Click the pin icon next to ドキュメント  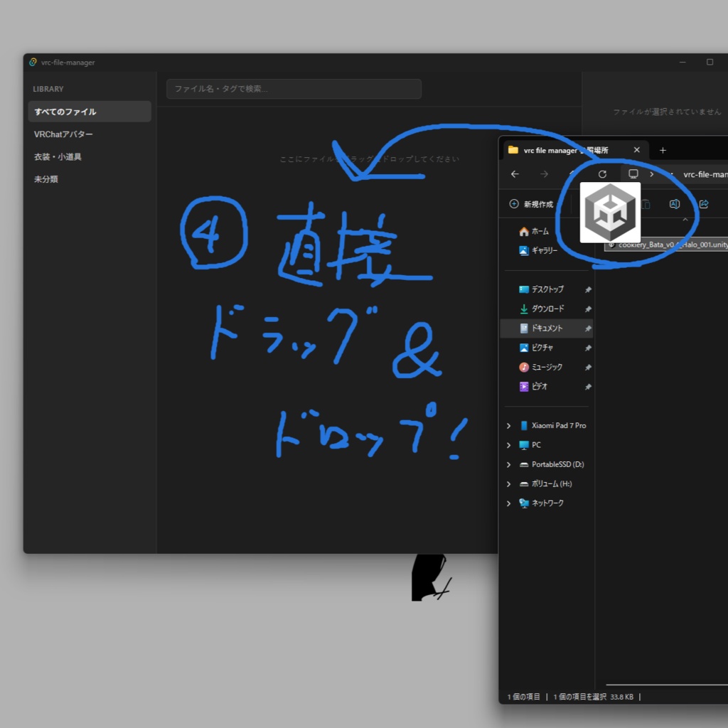click(x=588, y=328)
